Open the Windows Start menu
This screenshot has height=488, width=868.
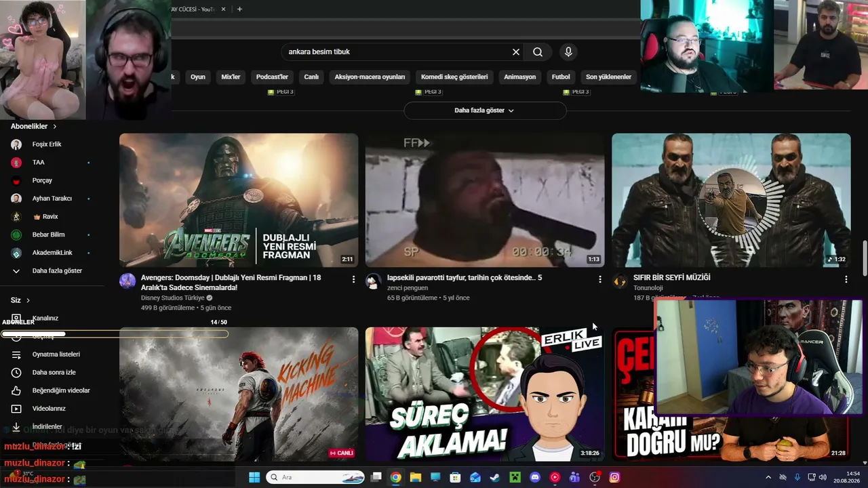point(254,477)
